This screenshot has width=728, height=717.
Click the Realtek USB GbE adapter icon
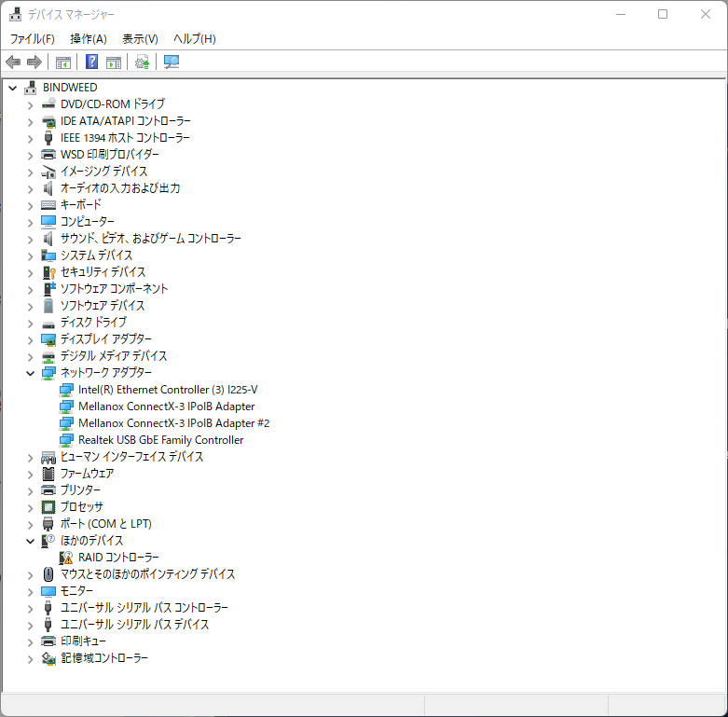[x=66, y=440]
